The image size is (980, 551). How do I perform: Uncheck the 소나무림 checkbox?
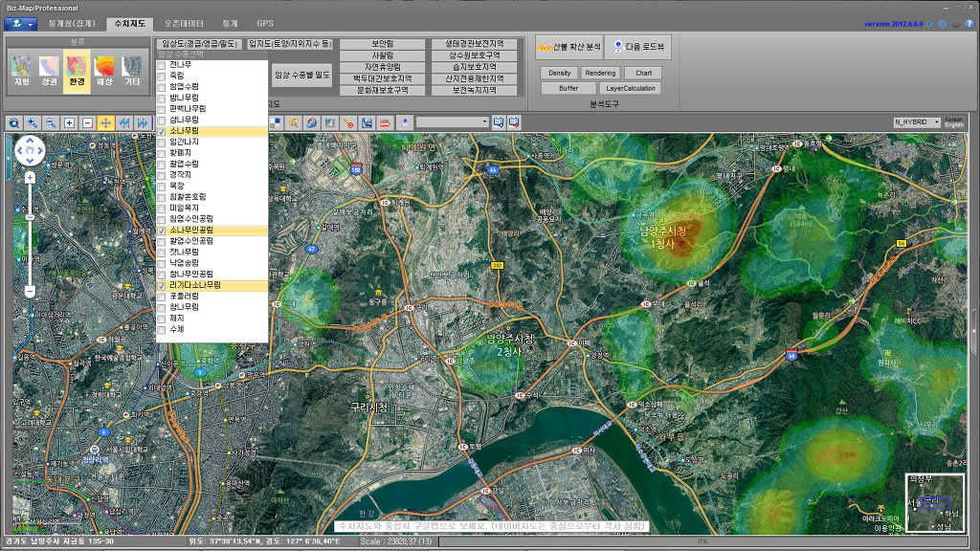[x=162, y=131]
